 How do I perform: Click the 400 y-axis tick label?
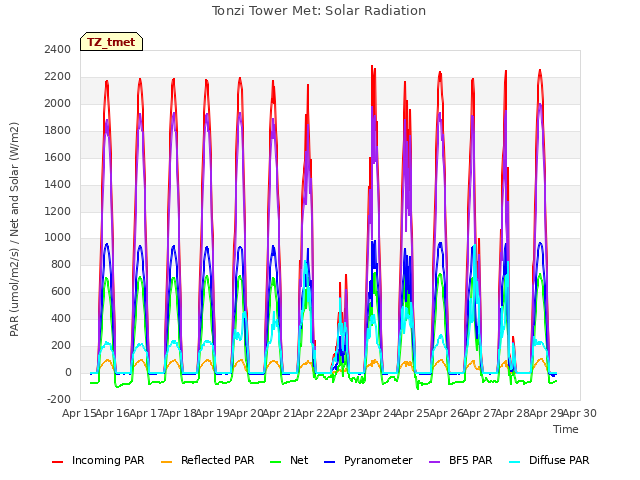[x=61, y=318]
